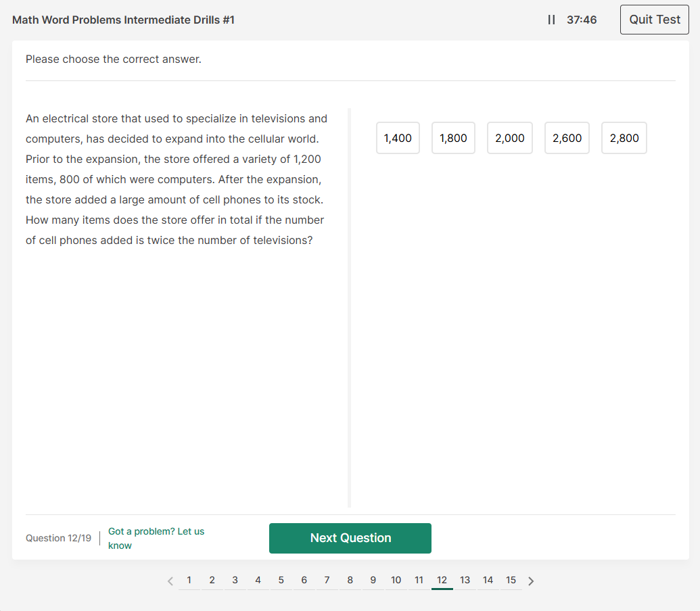Choose answer 2,800
The height and width of the screenshot is (611, 700).
pyautogui.click(x=624, y=138)
